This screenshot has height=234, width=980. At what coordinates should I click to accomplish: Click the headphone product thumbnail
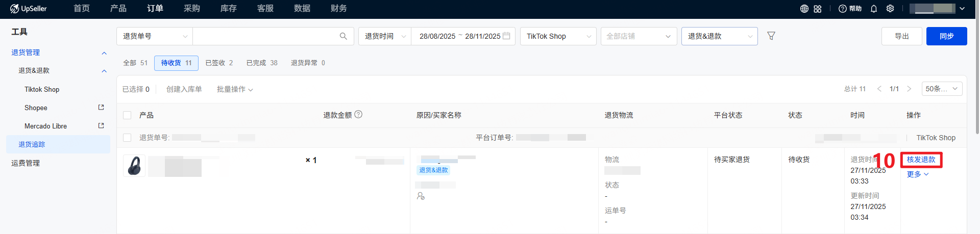[x=134, y=166]
